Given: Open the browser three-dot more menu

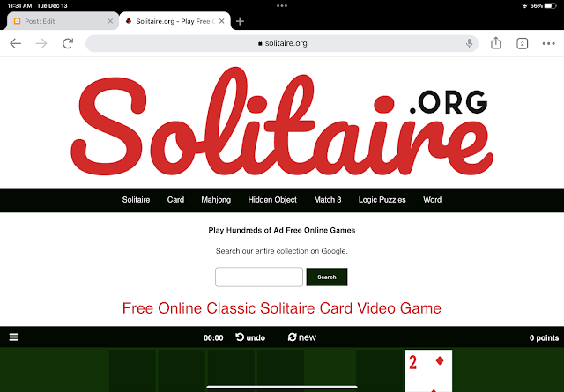Looking at the screenshot, I should (548, 43).
